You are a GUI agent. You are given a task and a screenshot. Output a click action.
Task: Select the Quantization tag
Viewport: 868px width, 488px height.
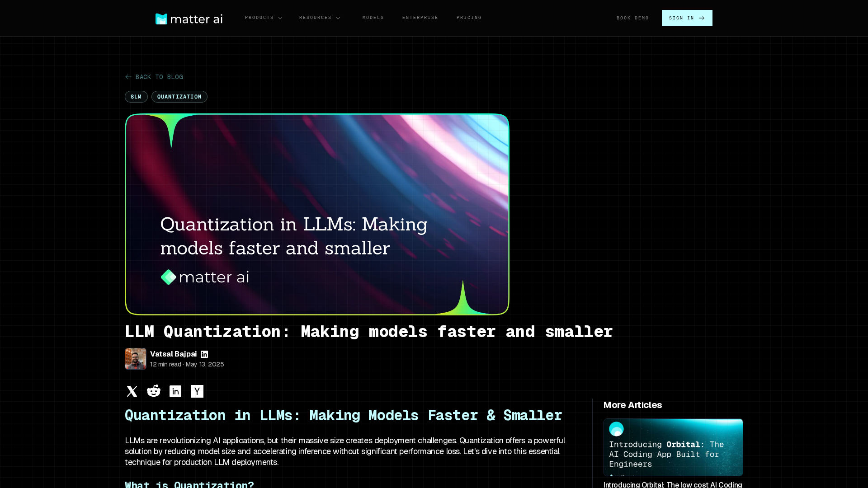[x=179, y=97]
